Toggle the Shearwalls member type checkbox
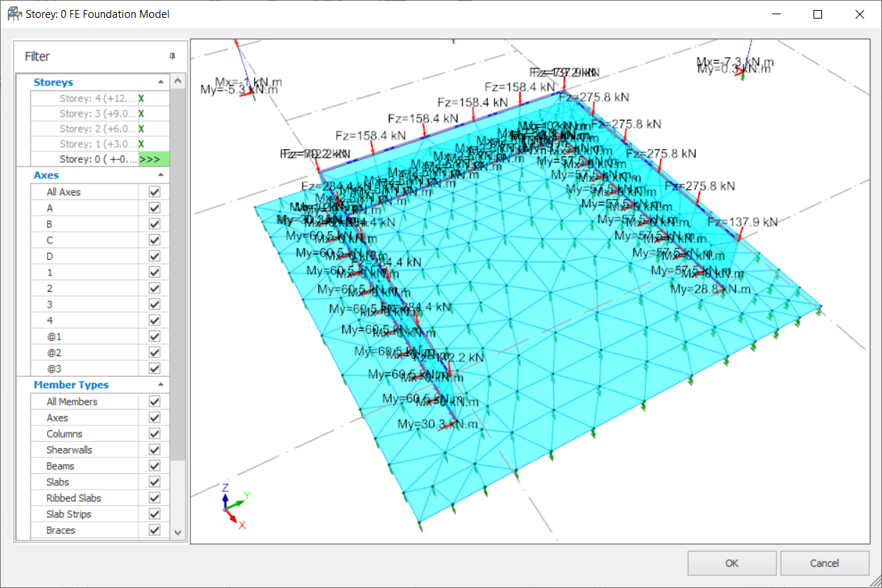Screen dimensions: 882x588 (x=154, y=450)
